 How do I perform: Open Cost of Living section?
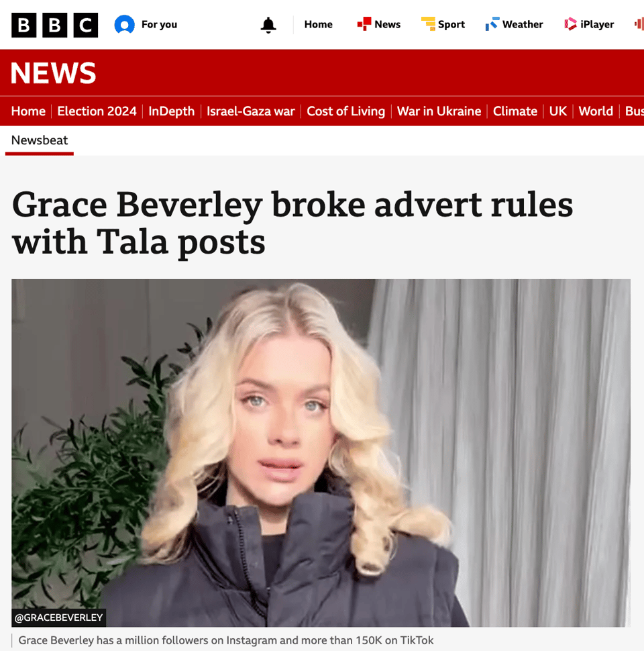tap(345, 111)
